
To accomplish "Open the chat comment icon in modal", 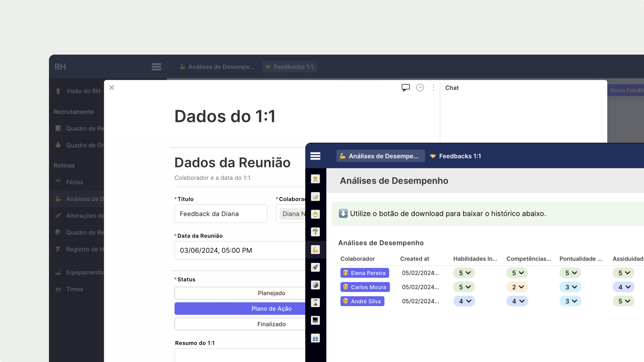I will (405, 88).
